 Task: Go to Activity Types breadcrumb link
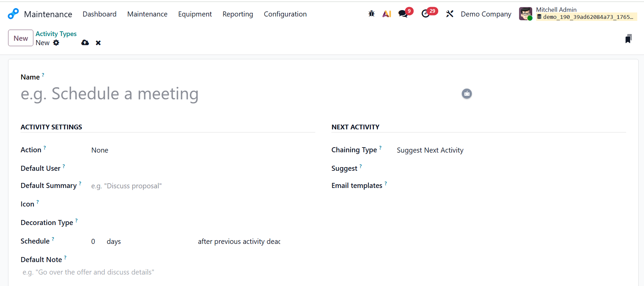click(x=56, y=34)
